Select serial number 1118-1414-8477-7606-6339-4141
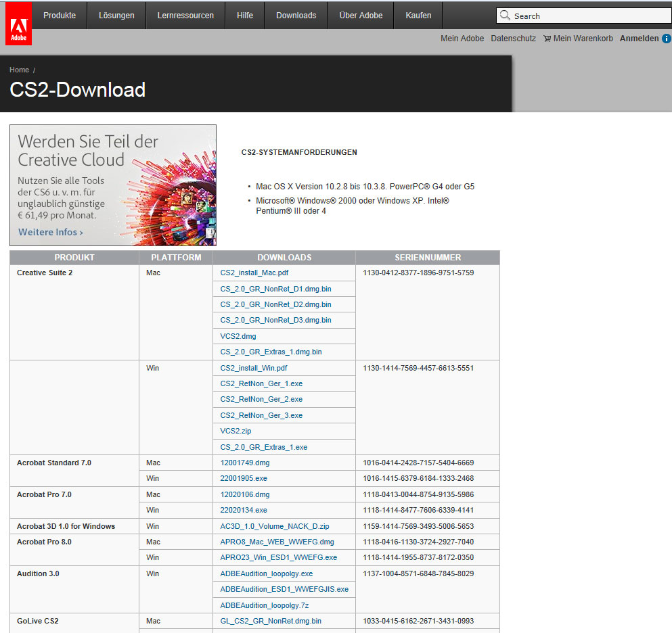 coord(418,510)
